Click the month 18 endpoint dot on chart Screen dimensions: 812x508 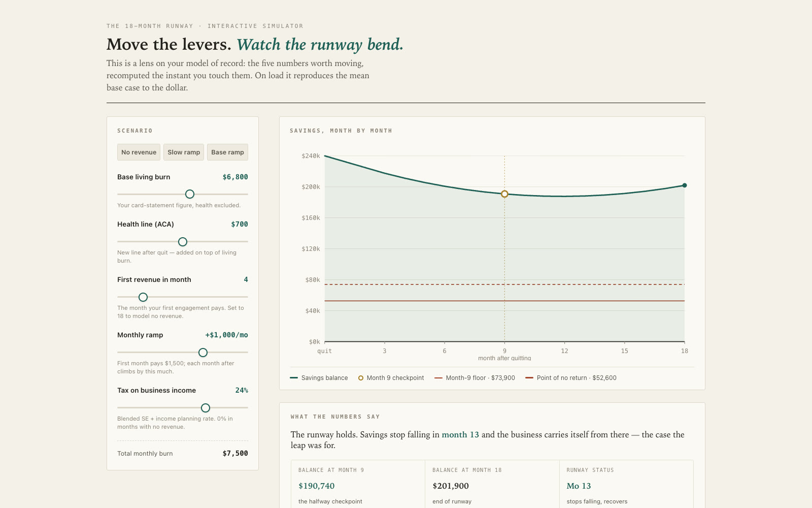[x=685, y=185]
